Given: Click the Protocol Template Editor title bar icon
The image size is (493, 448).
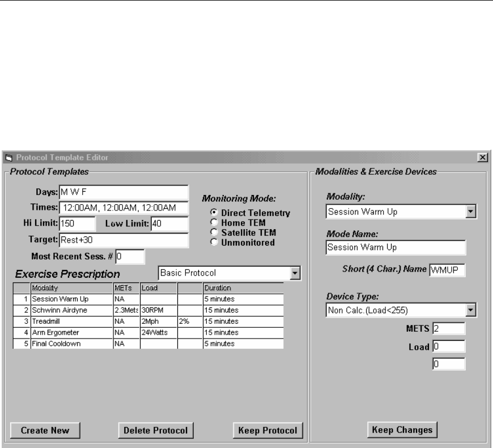Looking at the screenshot, I should (9, 158).
